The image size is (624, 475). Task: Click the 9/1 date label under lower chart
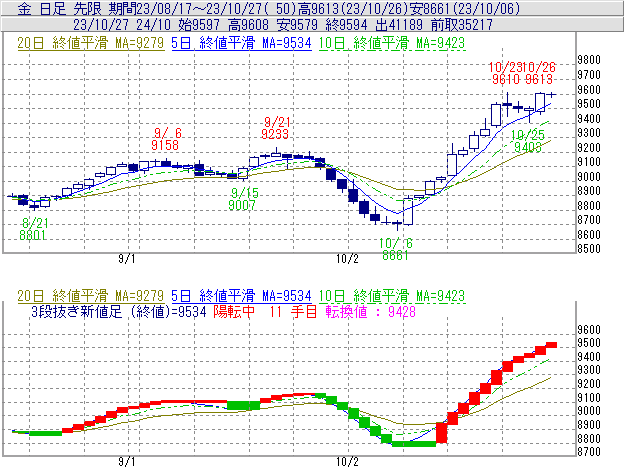click(x=127, y=462)
